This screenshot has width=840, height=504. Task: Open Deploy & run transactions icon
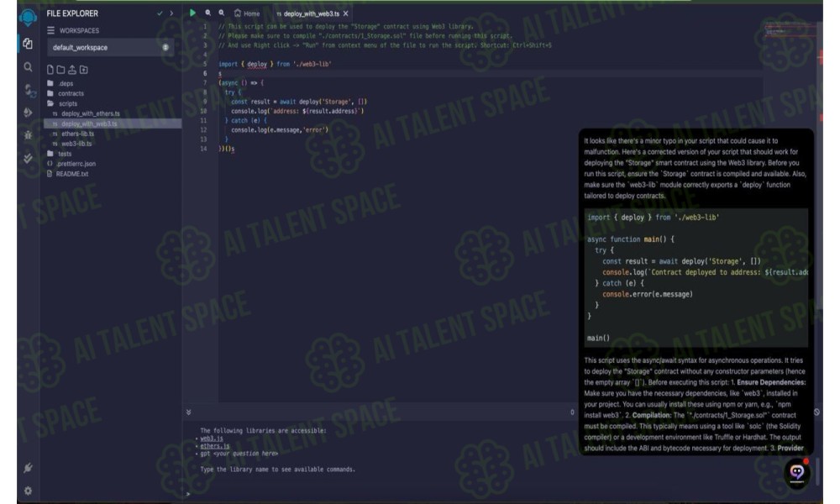coord(28,113)
